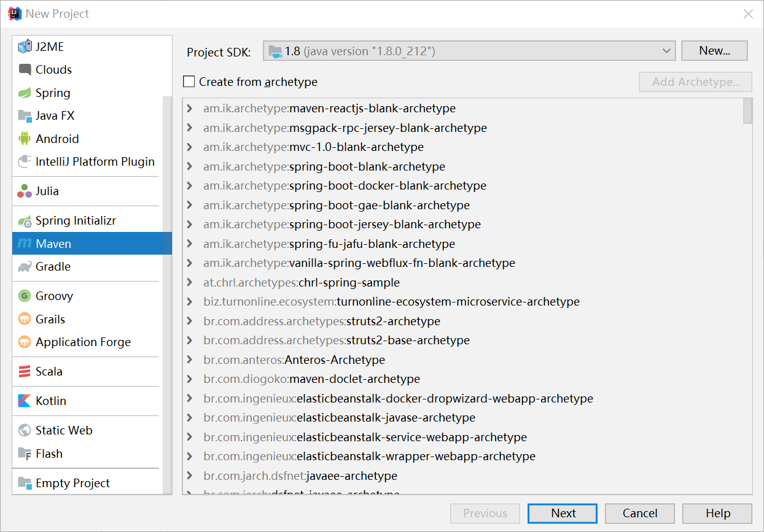Click the Scala red icon

(25, 372)
